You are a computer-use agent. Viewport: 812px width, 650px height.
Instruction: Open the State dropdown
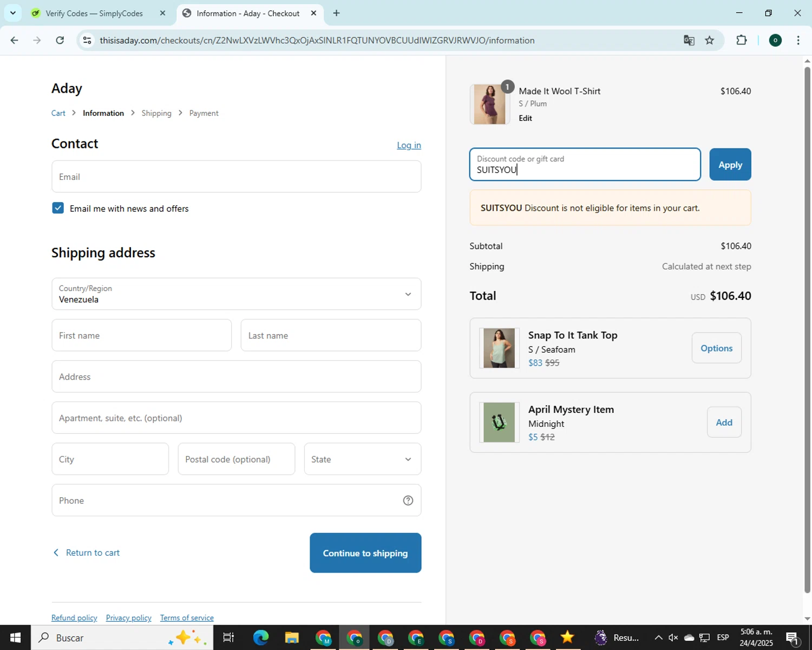(363, 459)
